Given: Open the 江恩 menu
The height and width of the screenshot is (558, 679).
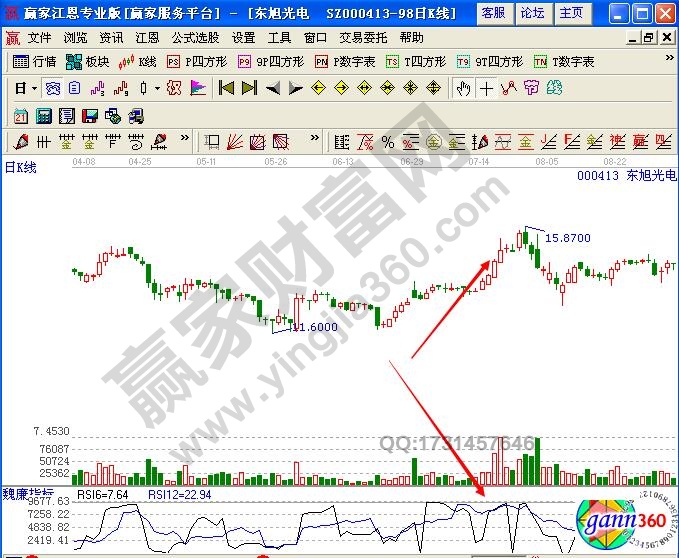Looking at the screenshot, I should tap(147, 37).
